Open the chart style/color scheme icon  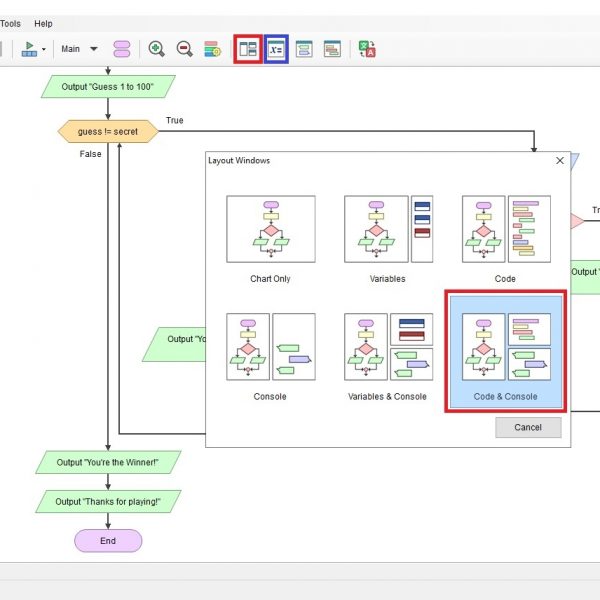point(212,48)
